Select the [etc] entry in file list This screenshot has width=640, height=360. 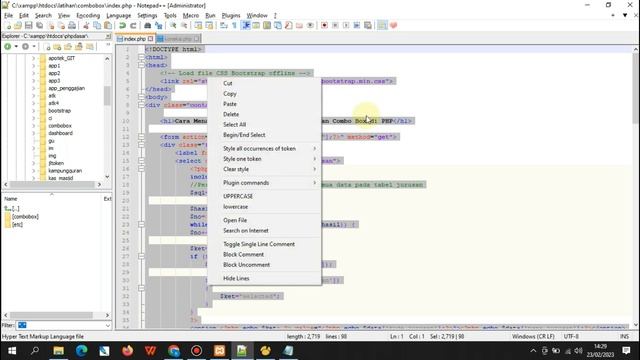(17, 224)
